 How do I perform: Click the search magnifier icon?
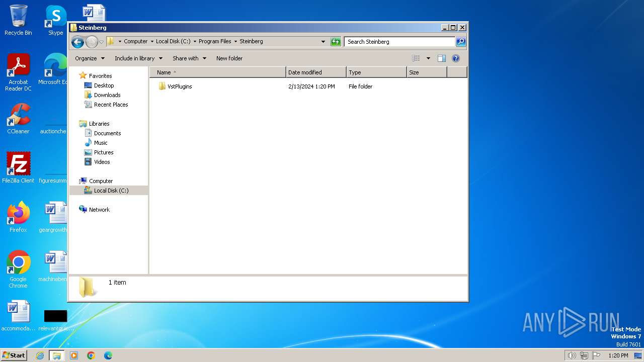pyautogui.click(x=460, y=42)
